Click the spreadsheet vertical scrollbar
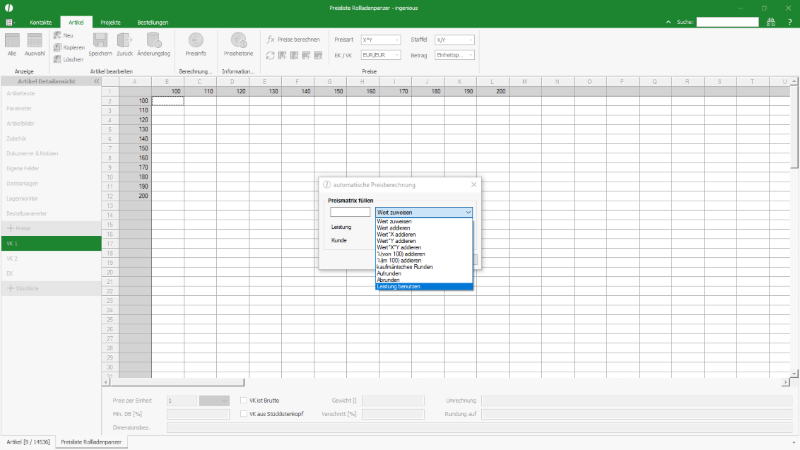 coord(794,127)
